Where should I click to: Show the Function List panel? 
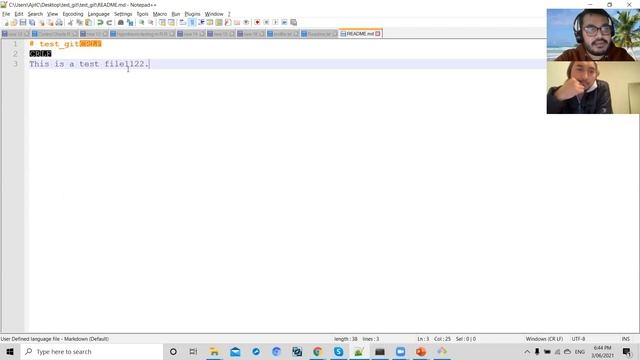[228, 22]
